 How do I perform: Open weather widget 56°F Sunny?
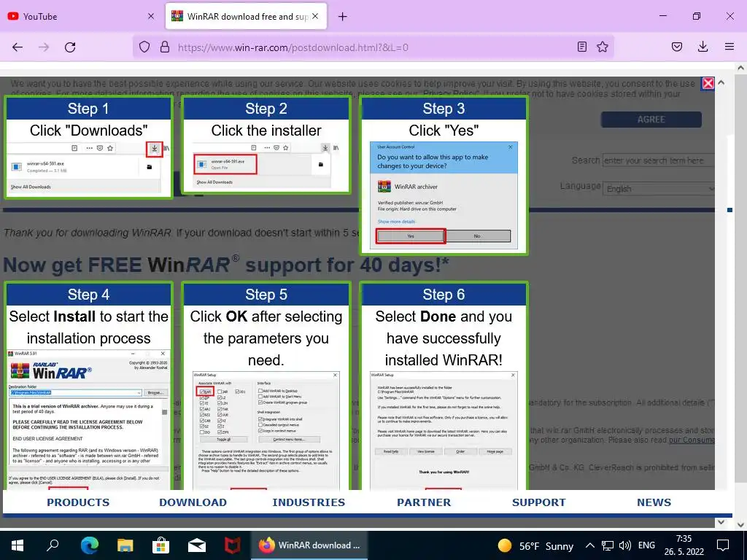tap(535, 545)
